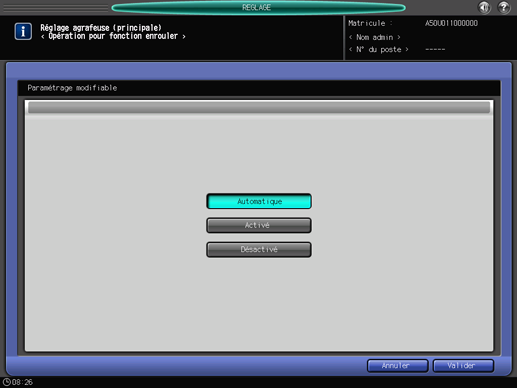Screen dimensions: 517x388
Task: Click the 'Réglage agrafeuse (principale)' title
Action: pos(101,27)
